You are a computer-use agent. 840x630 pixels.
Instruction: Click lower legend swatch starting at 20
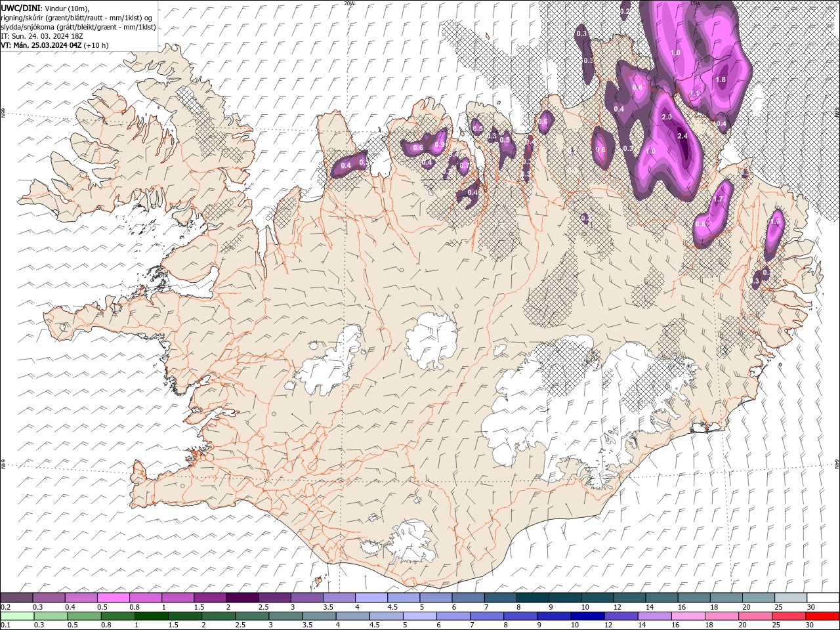point(755,616)
